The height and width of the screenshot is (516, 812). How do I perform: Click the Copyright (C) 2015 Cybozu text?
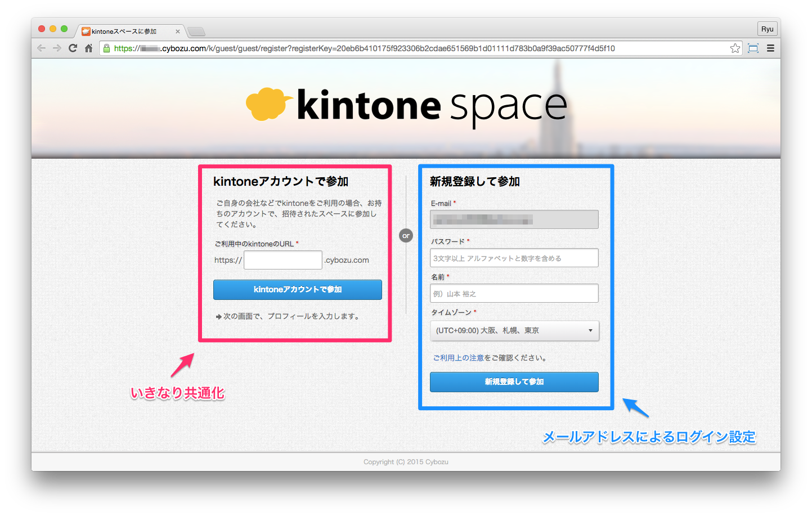click(x=406, y=462)
